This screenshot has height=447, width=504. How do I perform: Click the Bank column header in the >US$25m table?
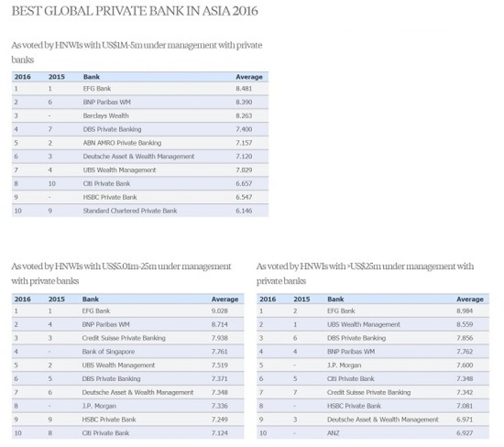point(336,299)
